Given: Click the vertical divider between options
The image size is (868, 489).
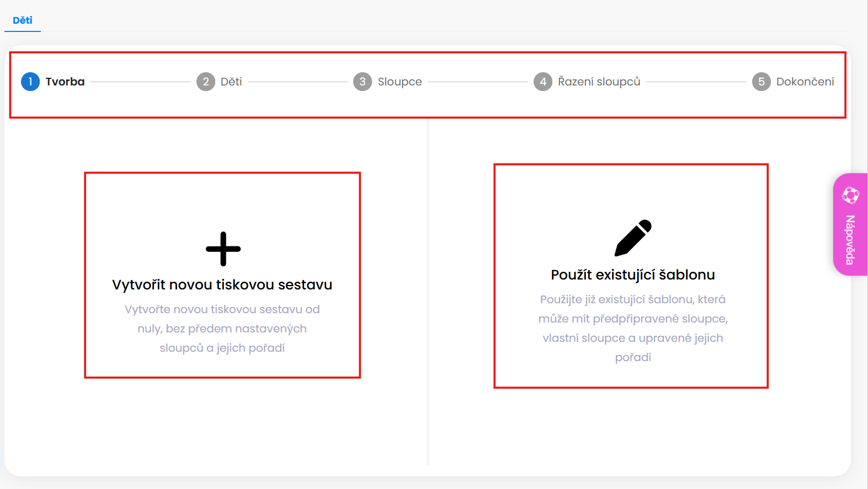Looking at the screenshot, I should tap(428, 292).
